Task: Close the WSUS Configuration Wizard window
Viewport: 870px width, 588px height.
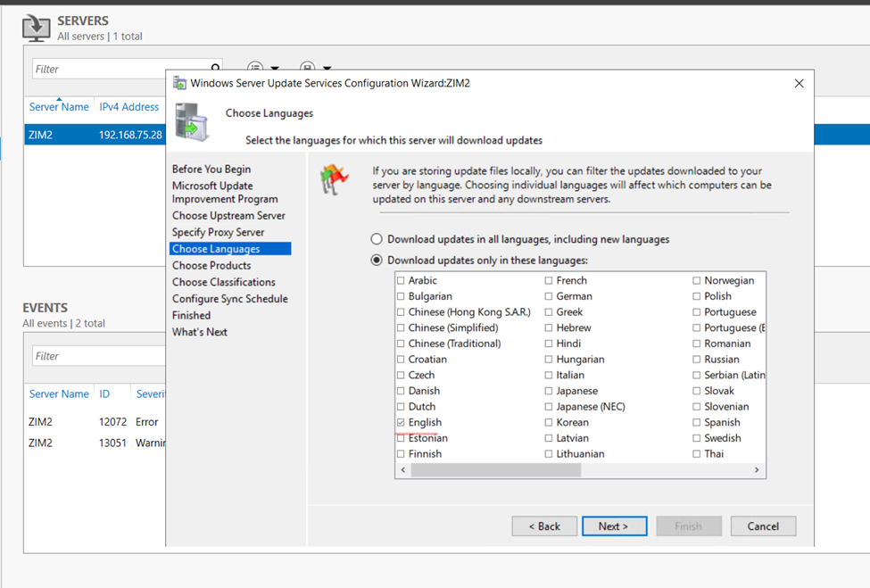Action: point(799,83)
